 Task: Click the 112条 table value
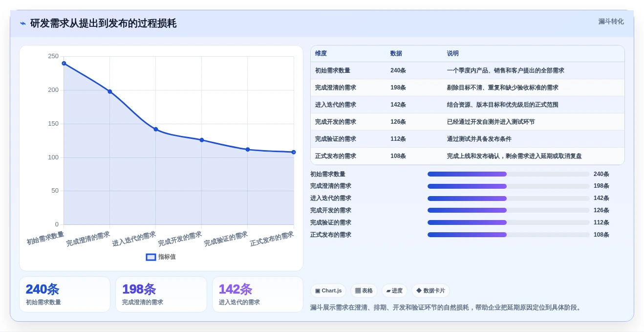click(x=398, y=139)
